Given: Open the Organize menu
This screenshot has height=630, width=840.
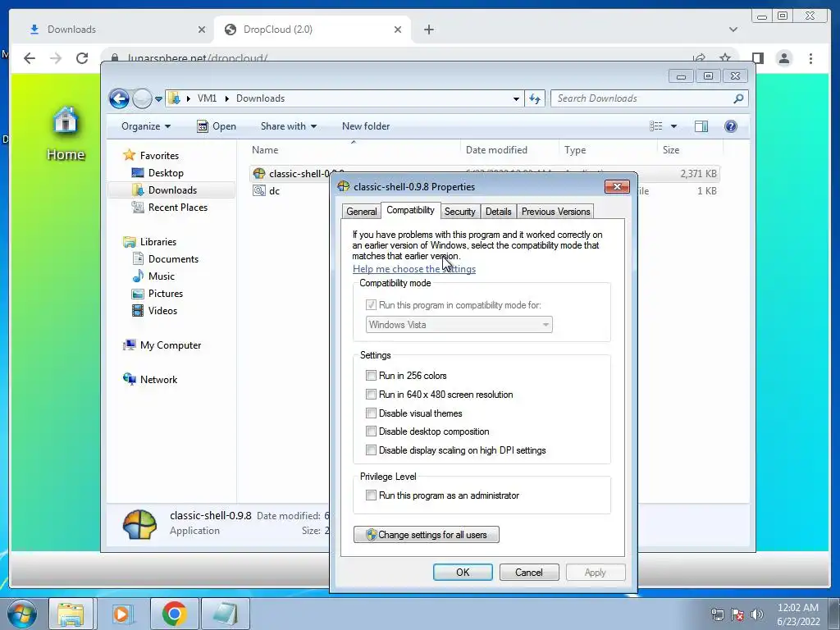Looking at the screenshot, I should (x=146, y=126).
